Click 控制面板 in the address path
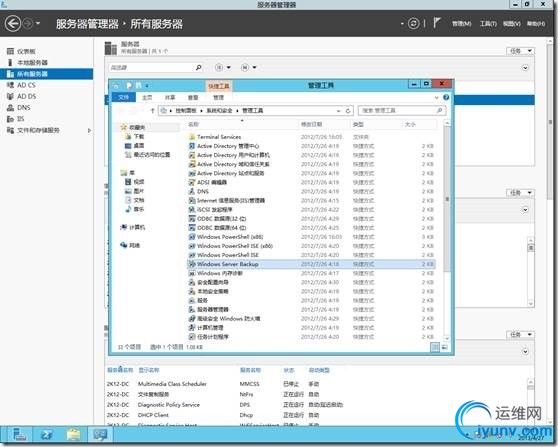The height and width of the screenshot is (447, 558). coord(185,111)
